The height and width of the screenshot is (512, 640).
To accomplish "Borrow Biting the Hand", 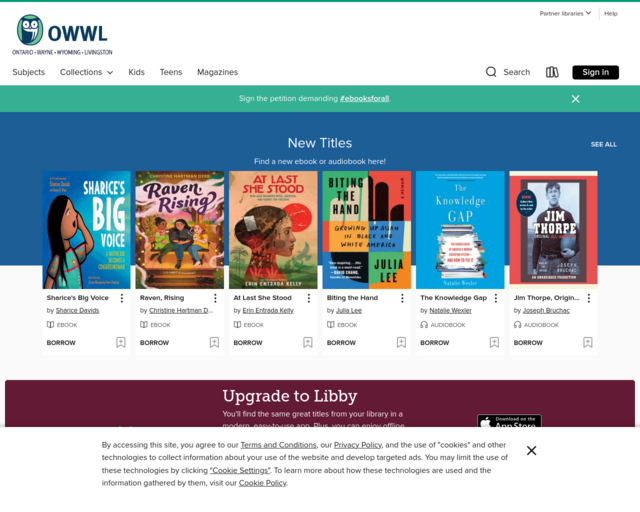I will [341, 343].
